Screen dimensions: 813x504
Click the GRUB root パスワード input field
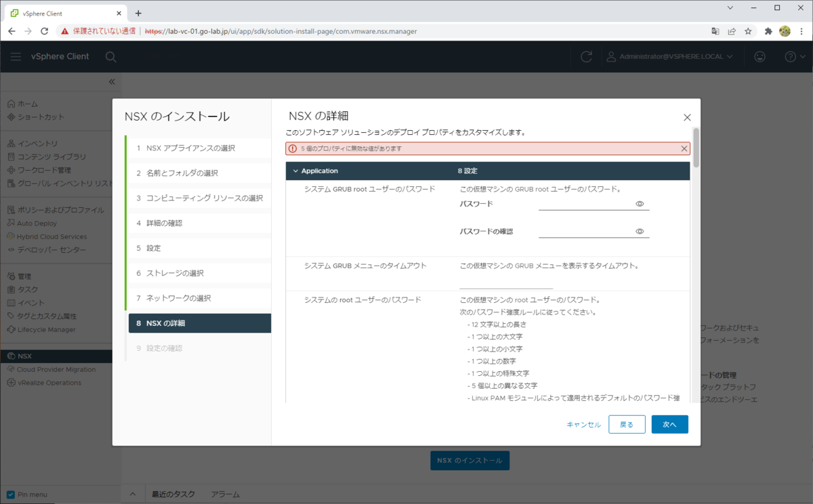click(x=585, y=204)
